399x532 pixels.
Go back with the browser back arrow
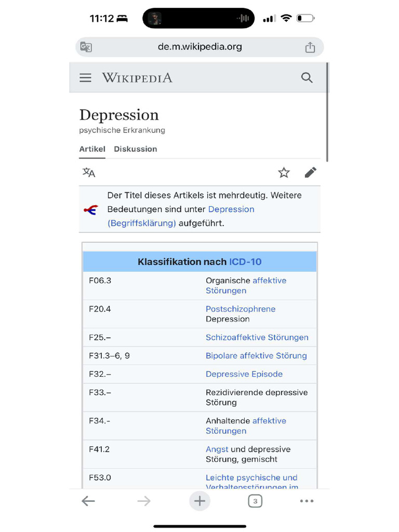tap(88, 501)
